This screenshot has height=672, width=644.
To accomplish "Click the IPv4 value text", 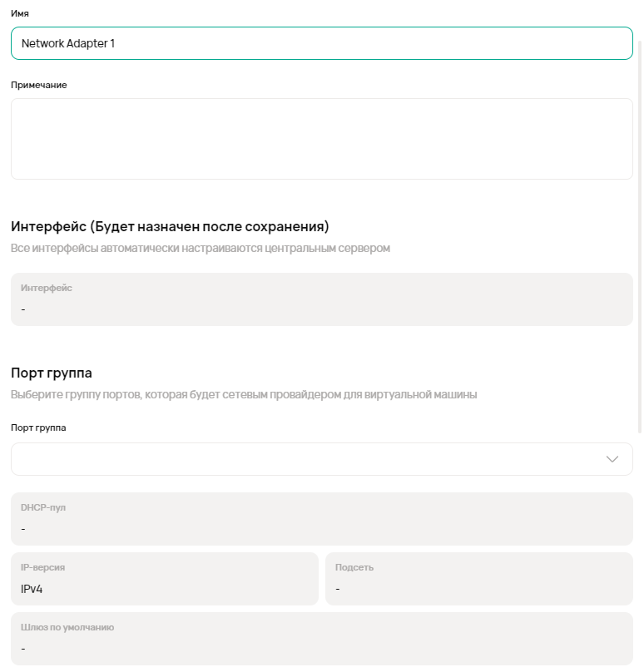I will (32, 589).
